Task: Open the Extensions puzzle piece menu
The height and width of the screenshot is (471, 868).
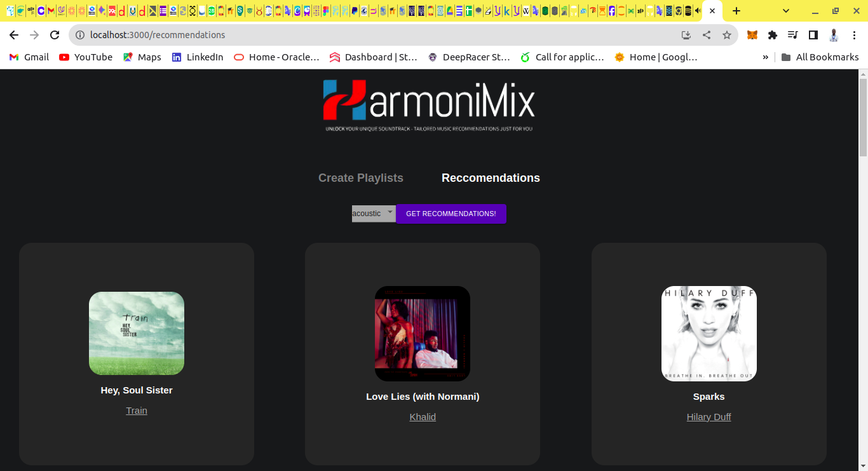Action: (x=773, y=35)
